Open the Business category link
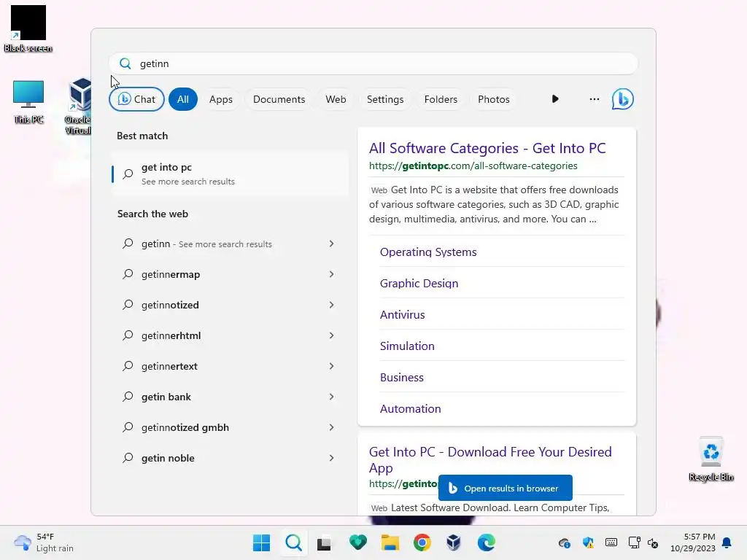The width and height of the screenshot is (747, 560). [402, 378]
